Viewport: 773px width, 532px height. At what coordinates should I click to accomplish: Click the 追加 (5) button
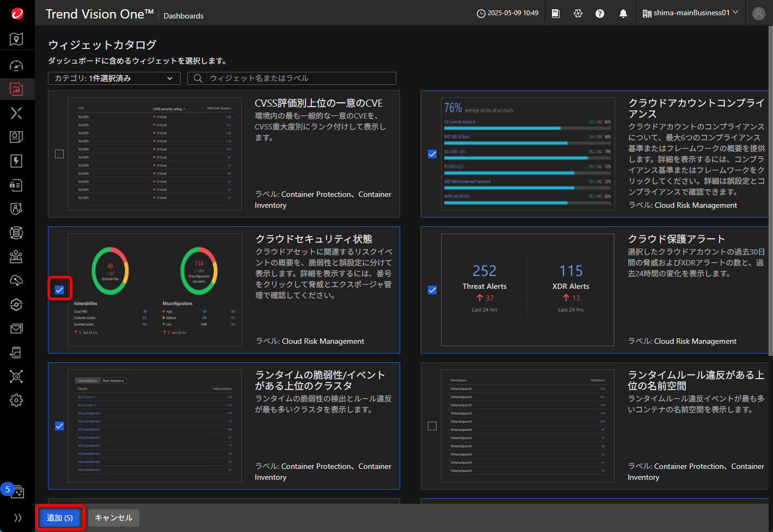coord(60,518)
